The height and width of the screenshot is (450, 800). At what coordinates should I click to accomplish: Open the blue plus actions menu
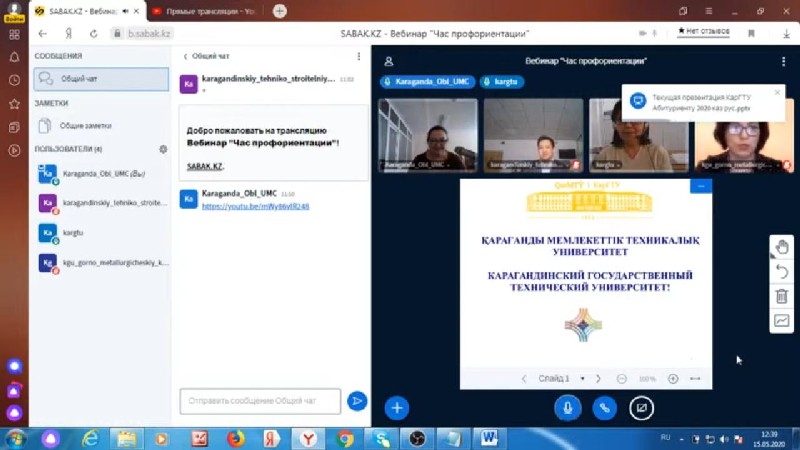tap(397, 408)
